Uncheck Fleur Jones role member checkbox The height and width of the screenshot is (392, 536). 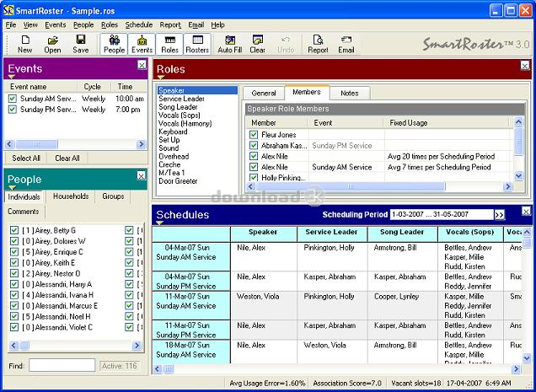254,135
